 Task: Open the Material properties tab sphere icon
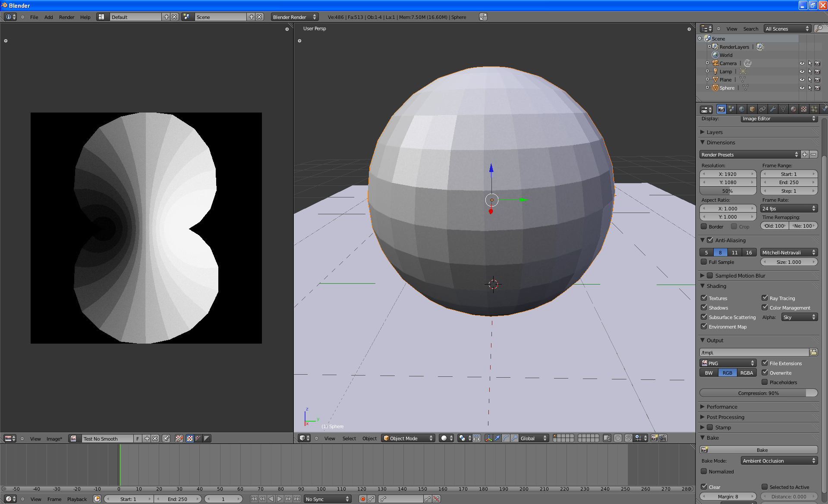[x=793, y=109]
